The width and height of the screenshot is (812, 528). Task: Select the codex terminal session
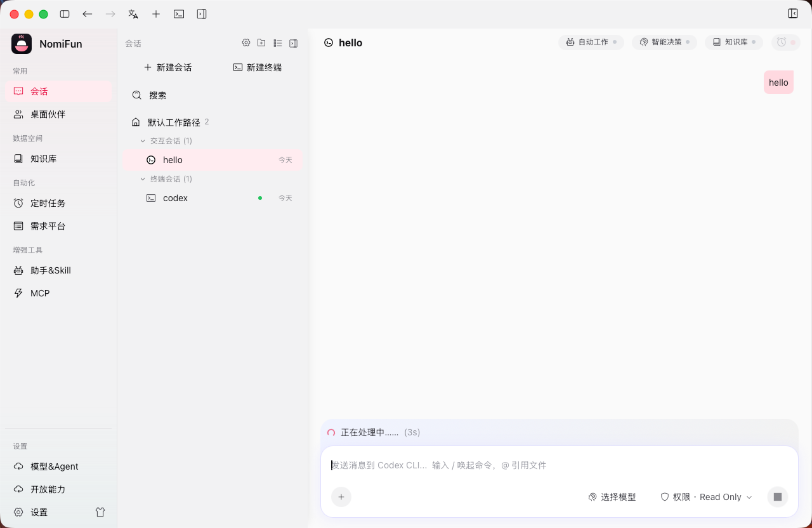pyautogui.click(x=213, y=198)
